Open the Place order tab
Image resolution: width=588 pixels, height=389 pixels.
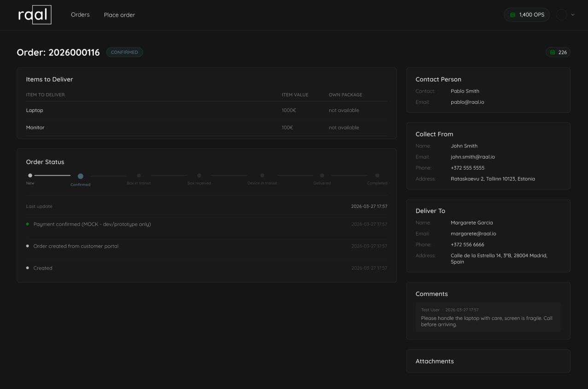pyautogui.click(x=119, y=15)
